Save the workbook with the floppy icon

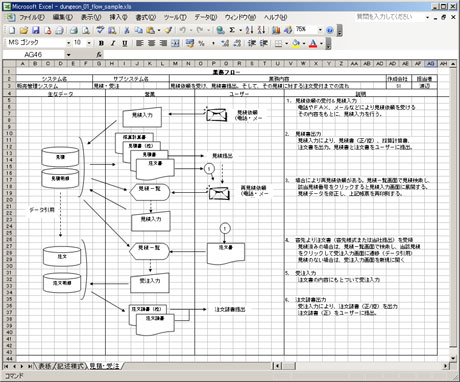click(36, 30)
